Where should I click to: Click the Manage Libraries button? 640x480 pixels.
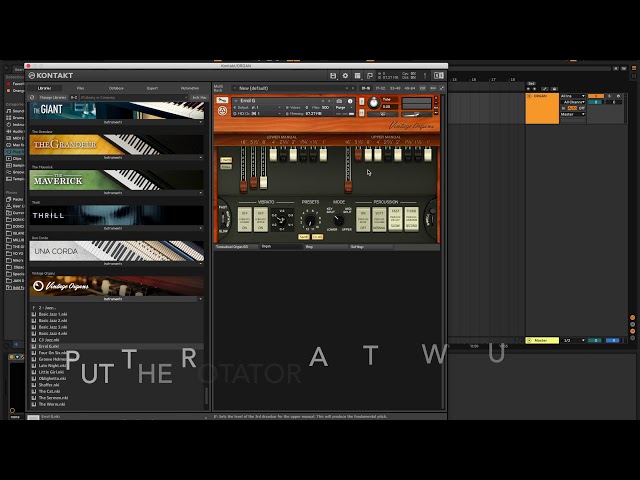click(53, 98)
